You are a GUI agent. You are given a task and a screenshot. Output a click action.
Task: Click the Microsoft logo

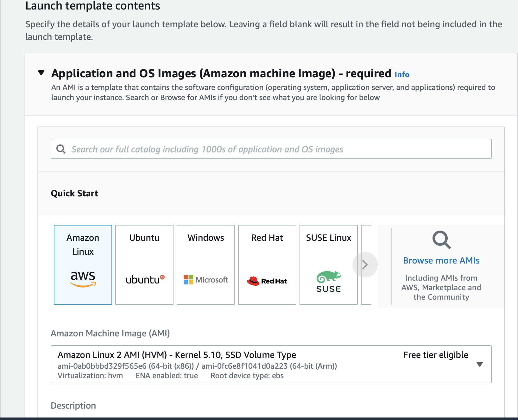tap(206, 280)
